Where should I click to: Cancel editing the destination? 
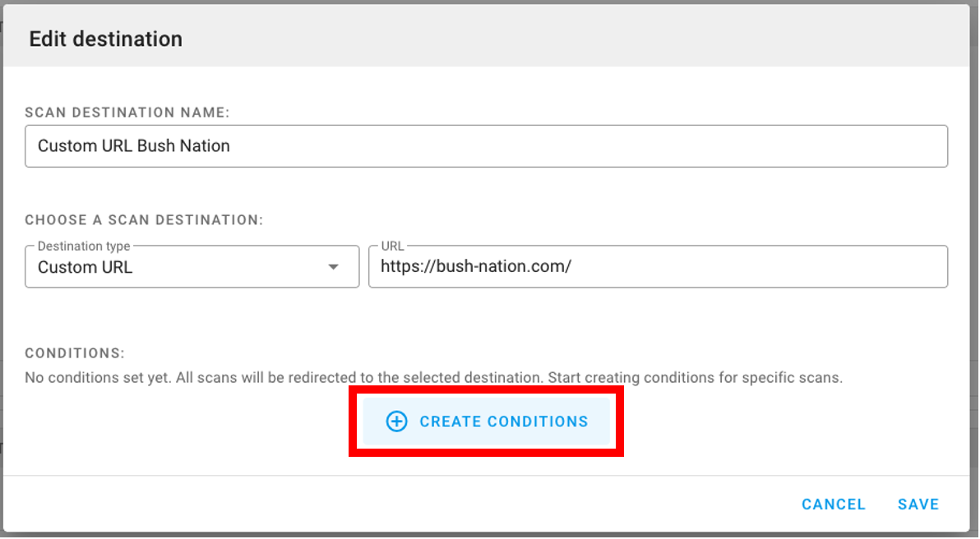click(833, 504)
